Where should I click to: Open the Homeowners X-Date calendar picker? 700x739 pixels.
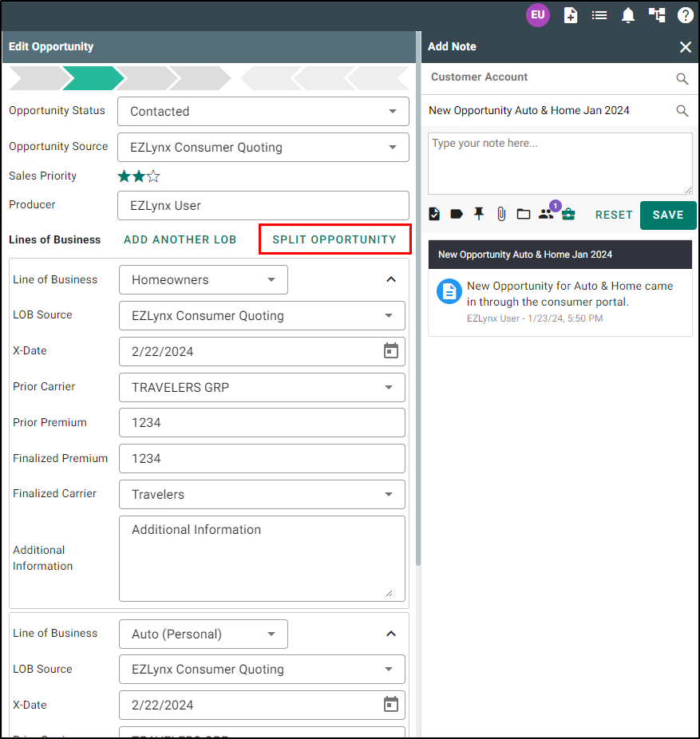[391, 350]
